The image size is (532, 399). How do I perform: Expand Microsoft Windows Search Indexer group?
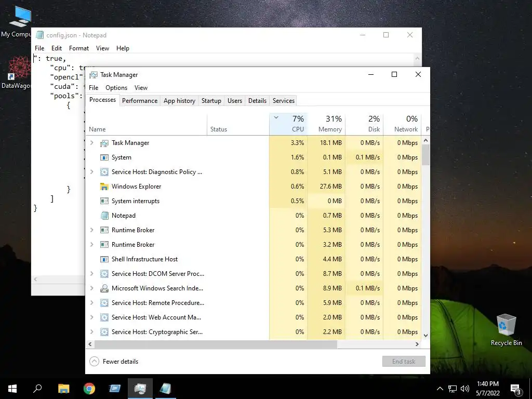[x=91, y=288]
